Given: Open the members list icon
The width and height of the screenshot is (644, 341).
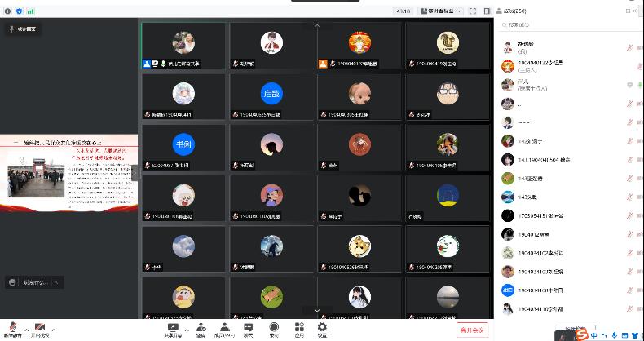Looking at the screenshot, I should point(225,330).
